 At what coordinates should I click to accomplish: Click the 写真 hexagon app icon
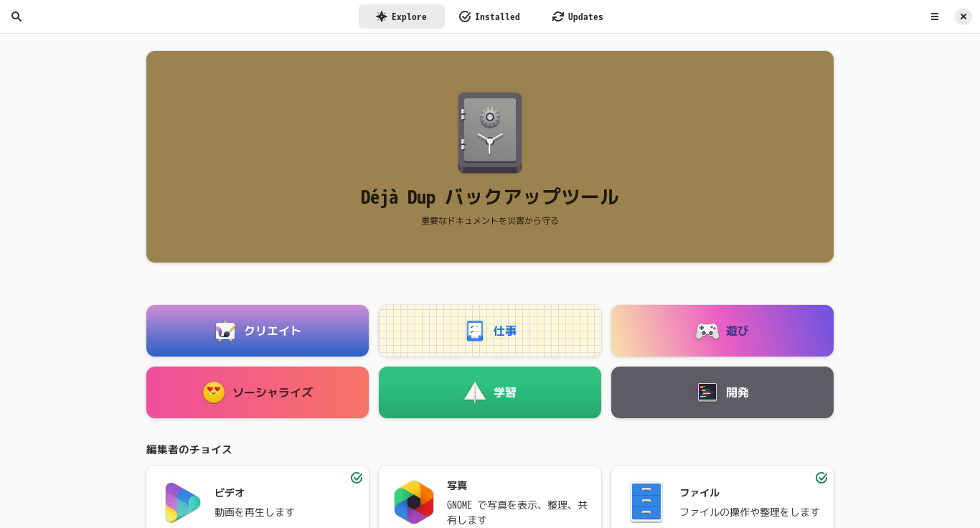pyautogui.click(x=414, y=502)
